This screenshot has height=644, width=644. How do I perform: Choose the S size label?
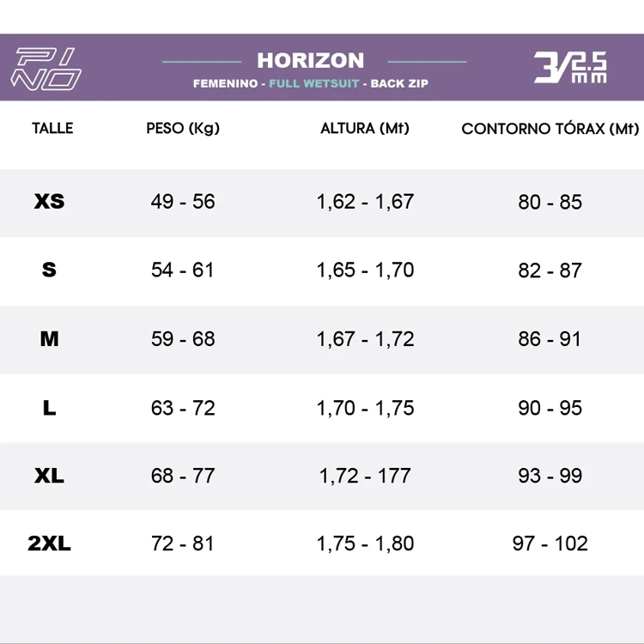tap(49, 270)
